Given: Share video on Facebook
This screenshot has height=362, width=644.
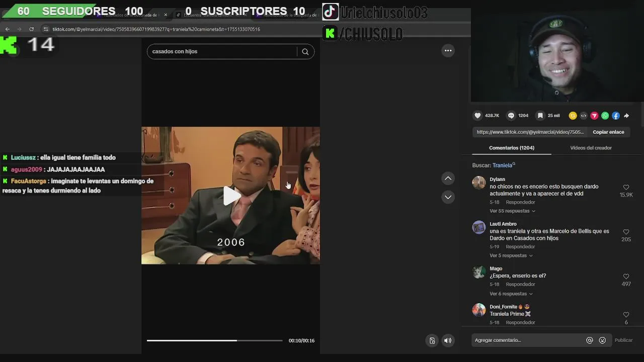Looking at the screenshot, I should tap(616, 116).
